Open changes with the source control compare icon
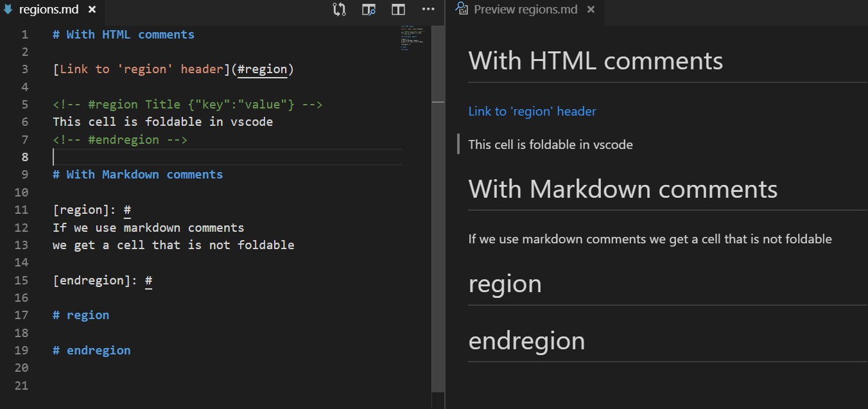This screenshot has width=868, height=409. tap(340, 10)
